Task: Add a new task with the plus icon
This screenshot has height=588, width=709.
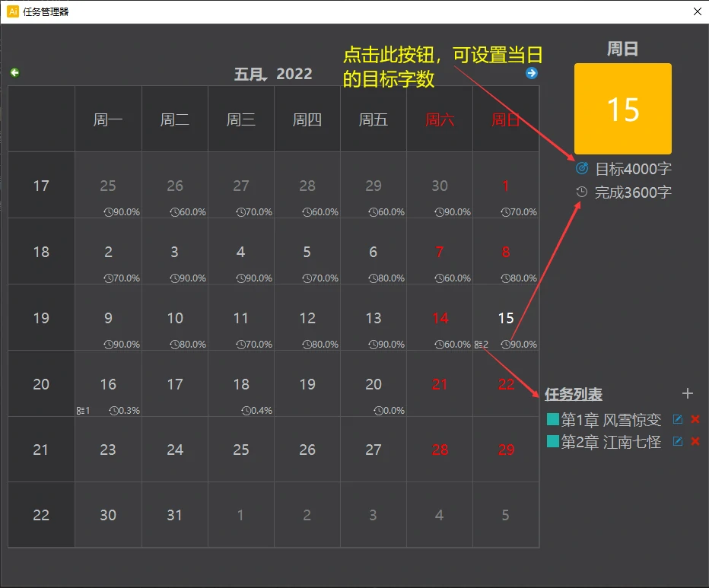Action: 687,393
